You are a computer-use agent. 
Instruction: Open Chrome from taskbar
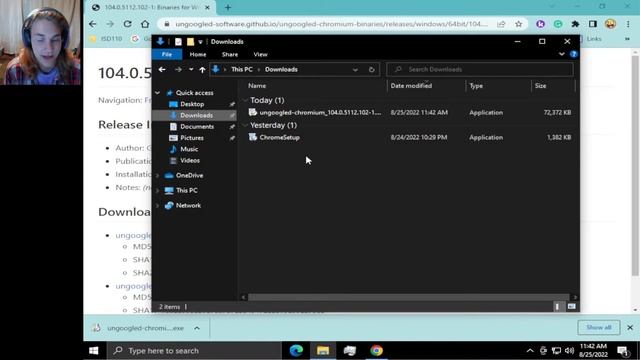click(x=376, y=351)
